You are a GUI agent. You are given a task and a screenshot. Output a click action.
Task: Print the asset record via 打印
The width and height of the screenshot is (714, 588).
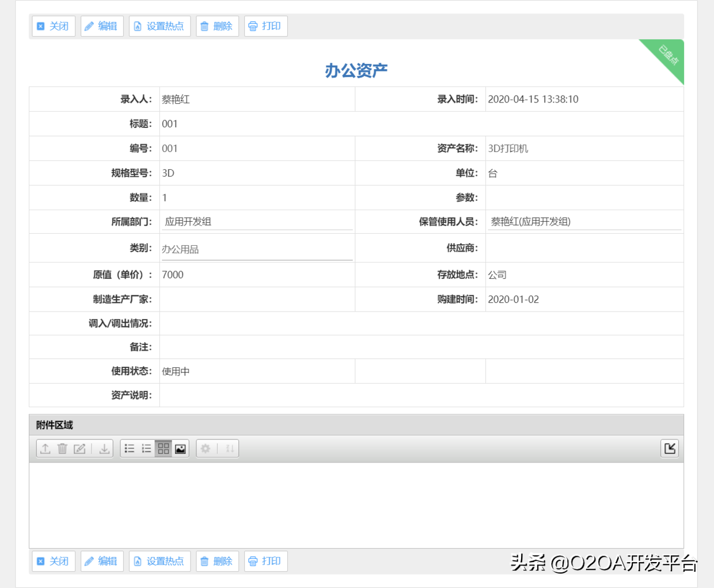coord(265,26)
